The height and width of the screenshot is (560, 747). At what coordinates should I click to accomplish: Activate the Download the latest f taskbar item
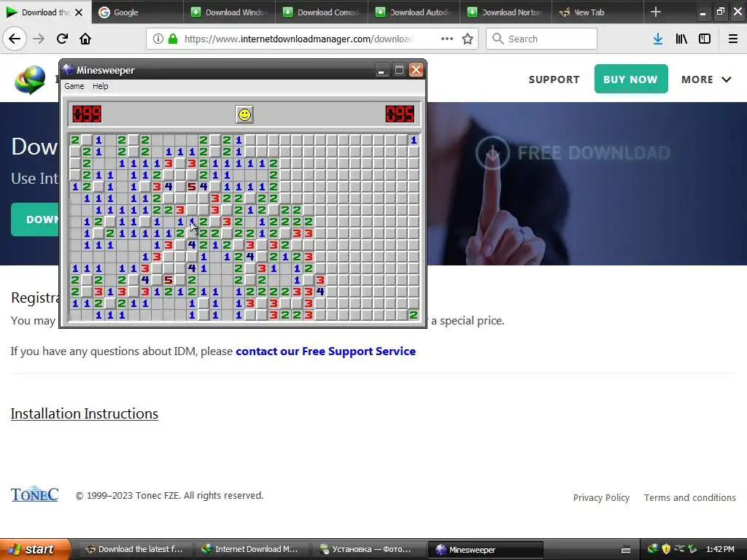click(x=135, y=550)
